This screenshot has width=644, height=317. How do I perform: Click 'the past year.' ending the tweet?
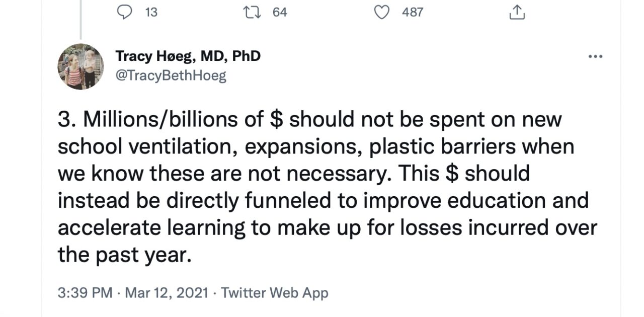[x=125, y=255]
